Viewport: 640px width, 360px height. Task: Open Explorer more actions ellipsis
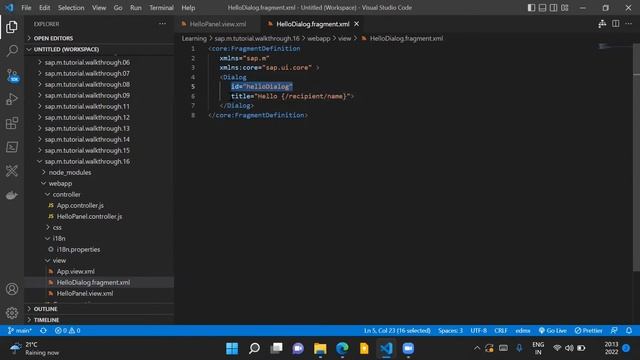[x=162, y=24]
